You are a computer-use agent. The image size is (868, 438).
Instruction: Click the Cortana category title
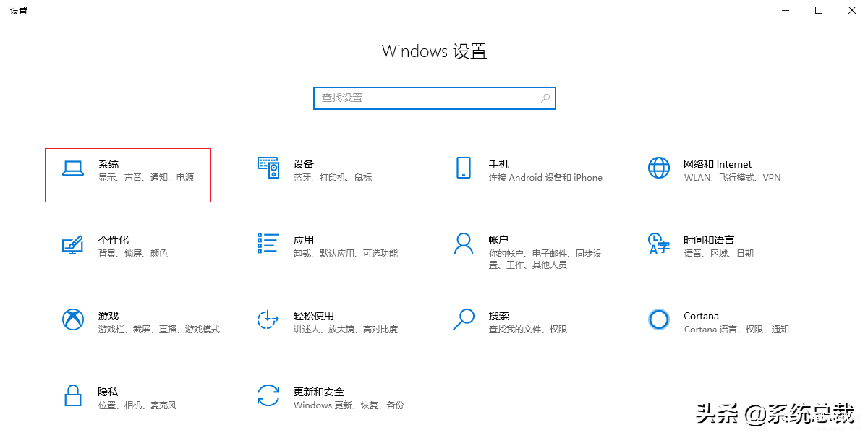tap(701, 316)
